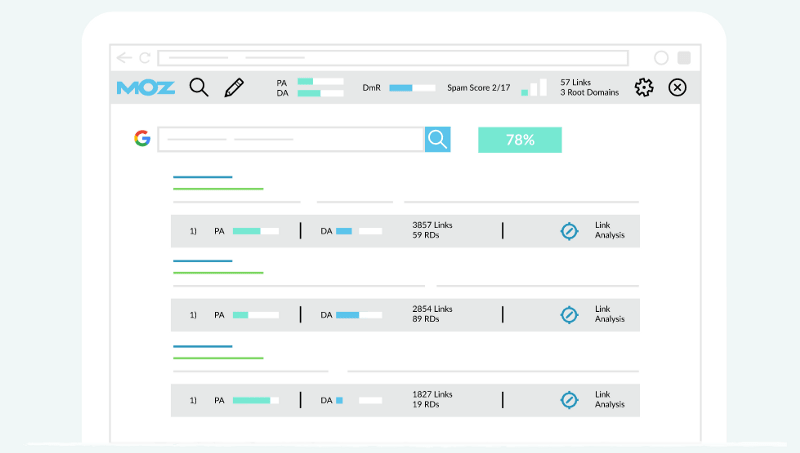Focus the Google search input field
This screenshot has height=453, width=800.
coord(291,139)
